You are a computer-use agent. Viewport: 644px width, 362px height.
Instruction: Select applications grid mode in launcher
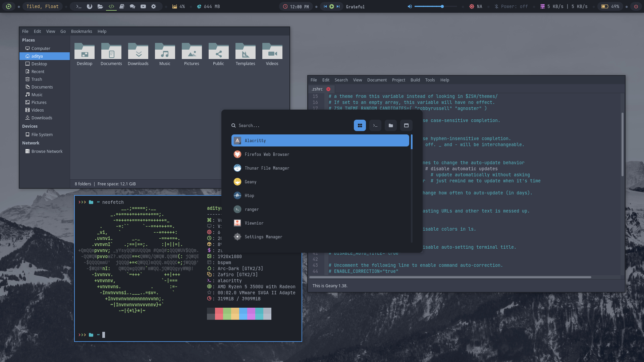[x=360, y=125]
